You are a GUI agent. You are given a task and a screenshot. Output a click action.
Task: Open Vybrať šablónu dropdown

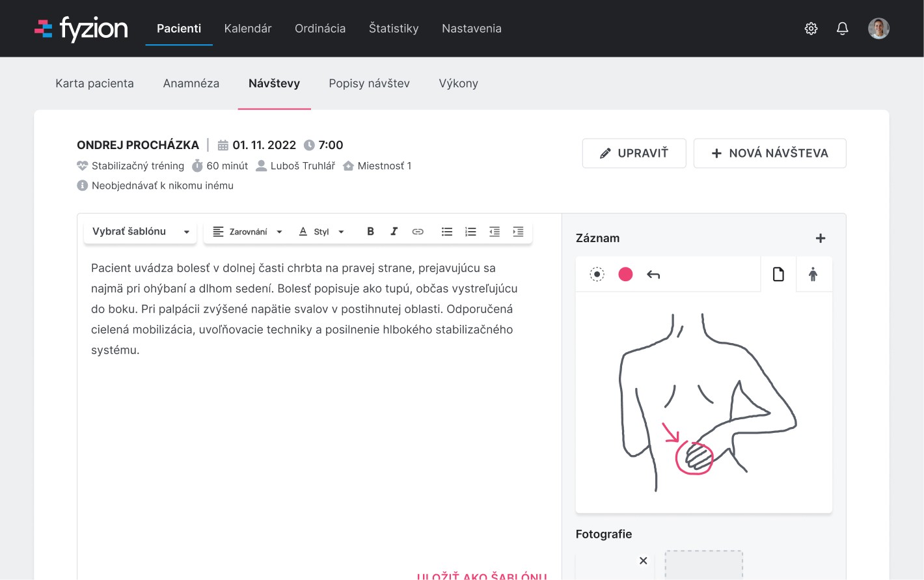coord(141,232)
